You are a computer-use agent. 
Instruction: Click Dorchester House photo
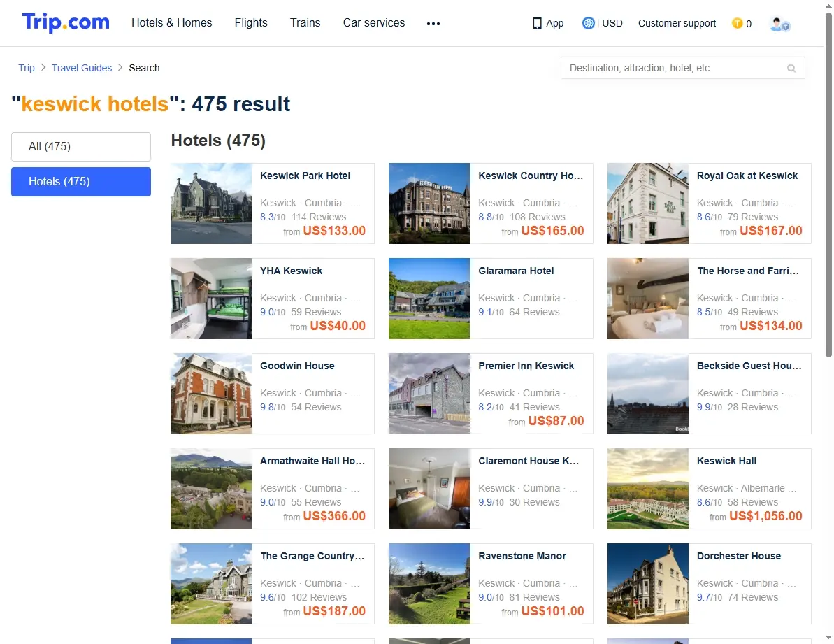point(648,584)
